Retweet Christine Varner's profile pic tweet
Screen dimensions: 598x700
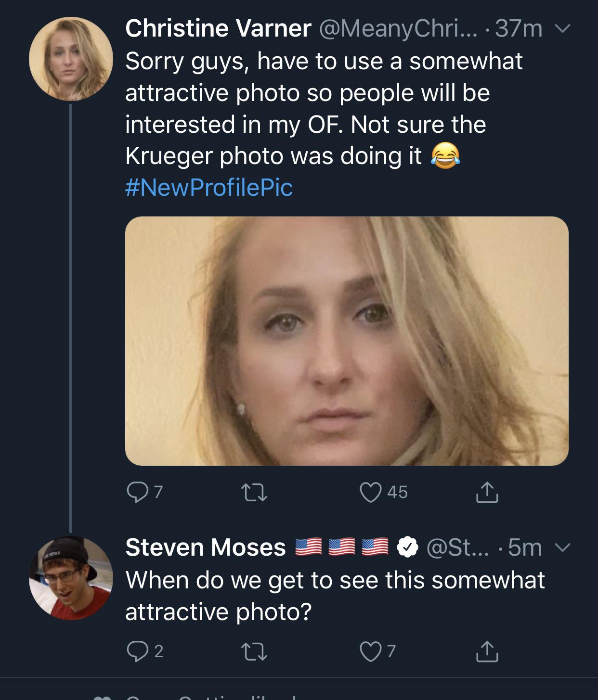tap(253, 492)
